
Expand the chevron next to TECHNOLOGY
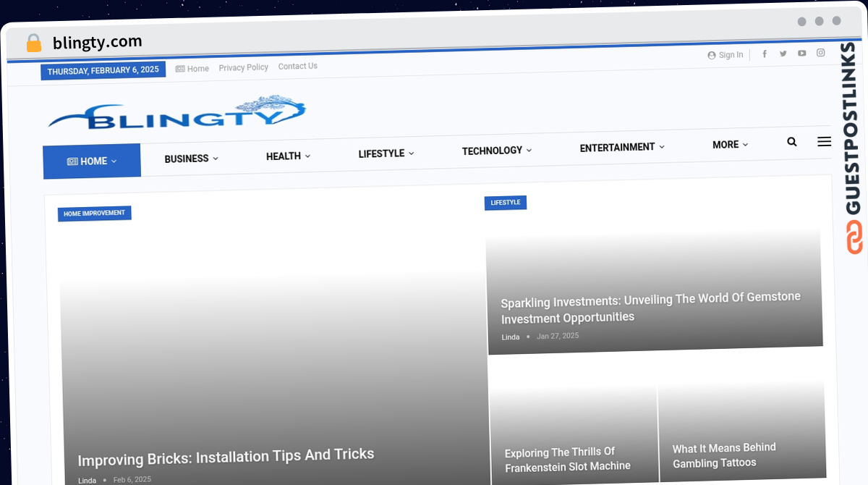pos(529,151)
